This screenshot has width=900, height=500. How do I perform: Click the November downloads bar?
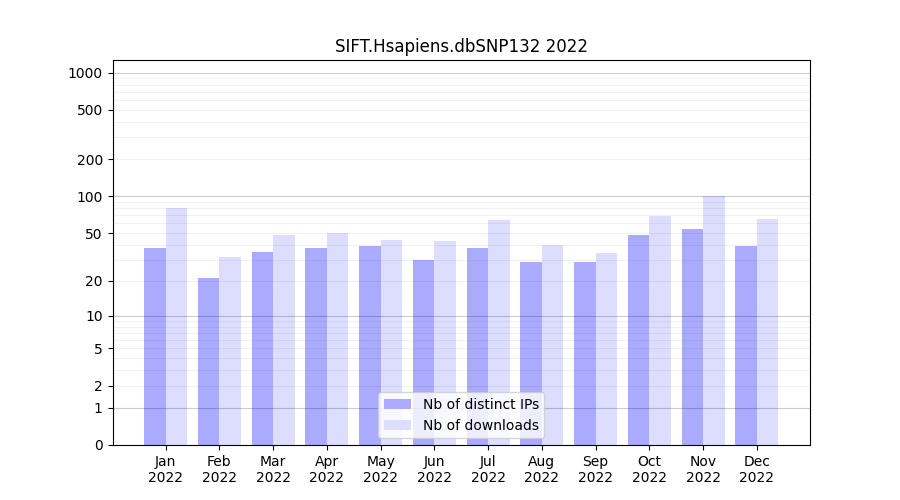pyautogui.click(x=714, y=320)
